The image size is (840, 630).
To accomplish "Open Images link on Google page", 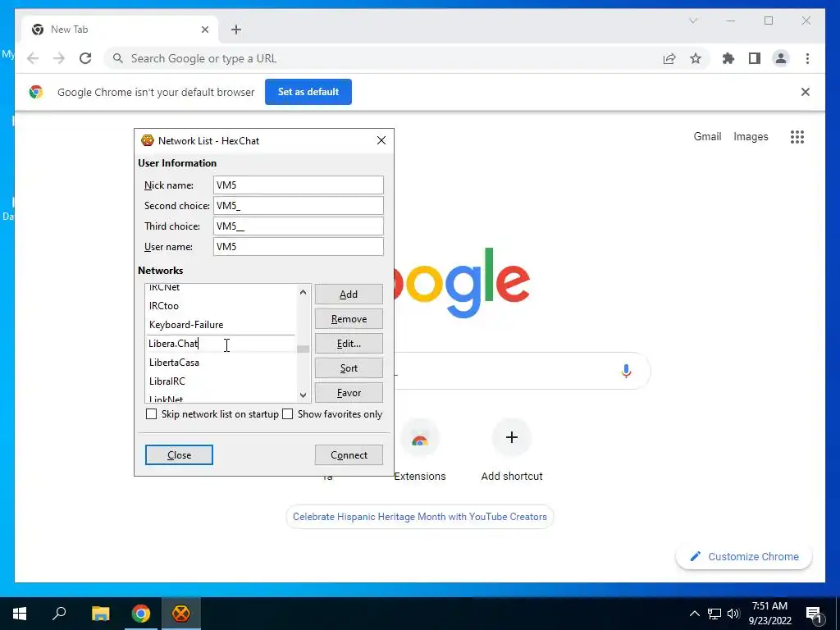I will pyautogui.click(x=751, y=137).
